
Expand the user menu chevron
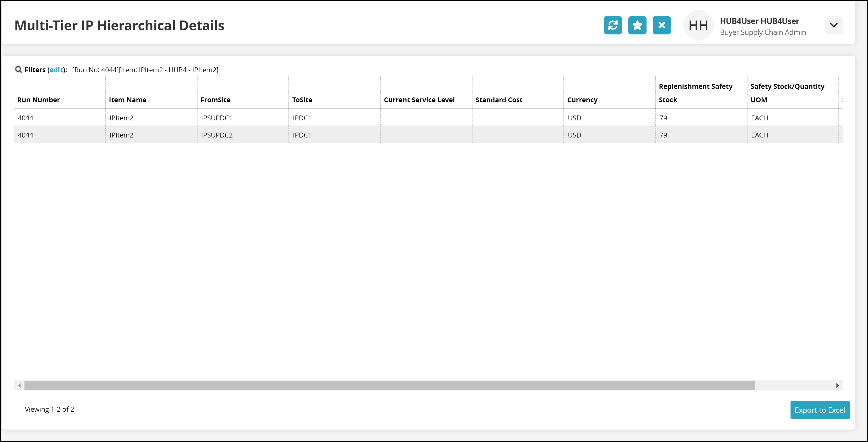tap(833, 25)
